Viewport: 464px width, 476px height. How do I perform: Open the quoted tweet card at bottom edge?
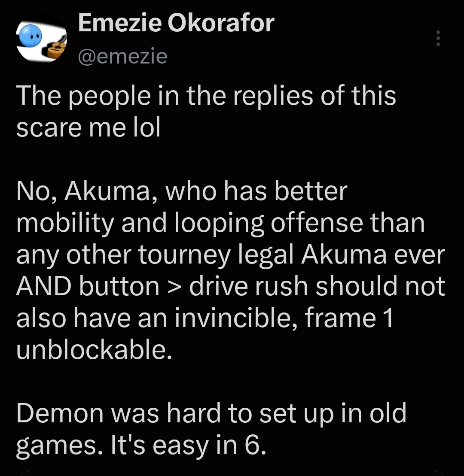(232, 473)
